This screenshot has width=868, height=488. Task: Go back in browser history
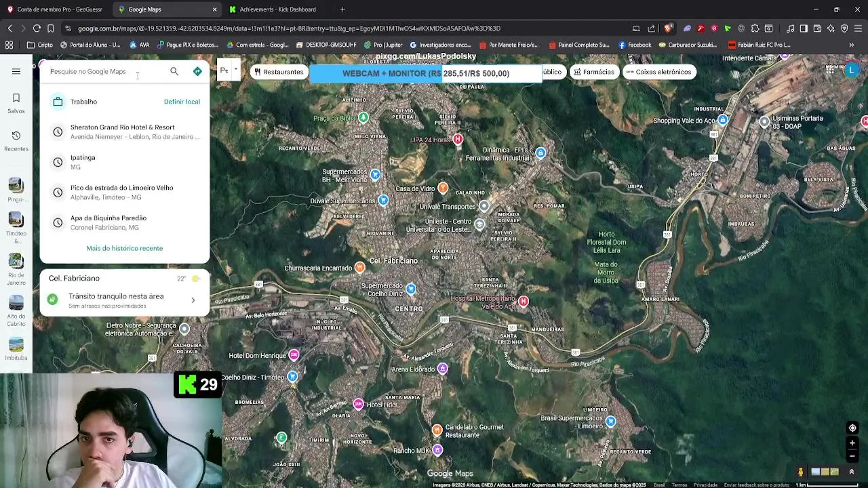(x=9, y=28)
